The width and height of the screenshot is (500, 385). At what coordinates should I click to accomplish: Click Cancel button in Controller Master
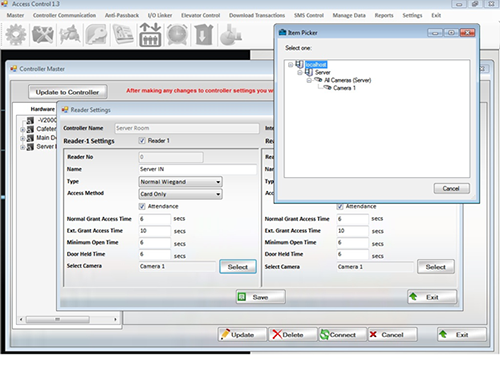pyautogui.click(x=392, y=334)
